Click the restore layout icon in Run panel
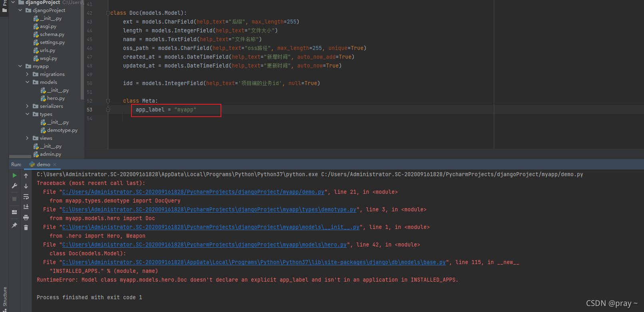The width and height of the screenshot is (644, 312). click(14, 212)
